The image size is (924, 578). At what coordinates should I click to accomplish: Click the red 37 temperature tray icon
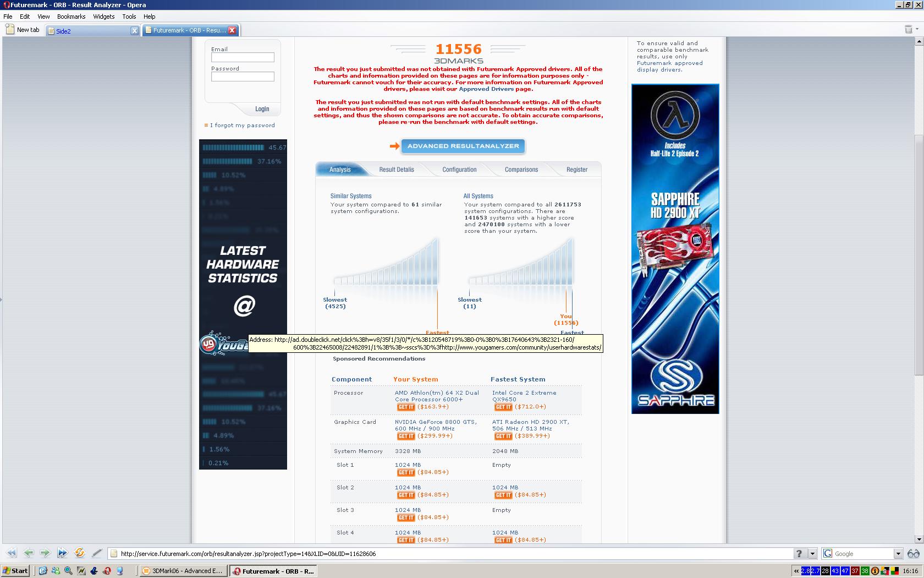click(855, 571)
